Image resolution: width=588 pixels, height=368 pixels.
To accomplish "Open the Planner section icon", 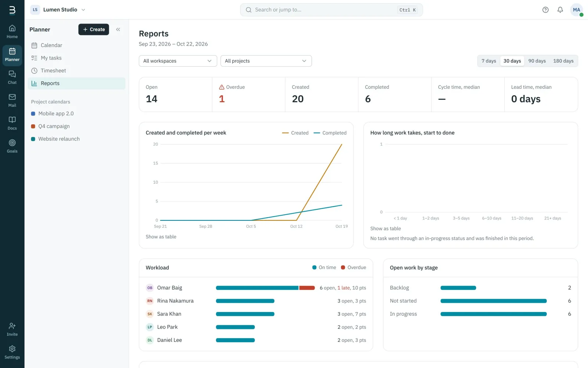I will tap(12, 55).
